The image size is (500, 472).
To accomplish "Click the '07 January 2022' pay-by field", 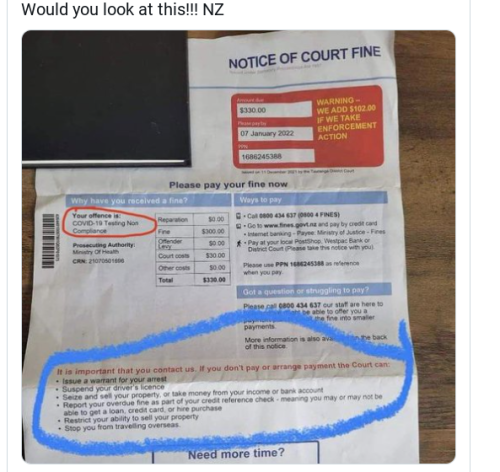I will pyautogui.click(x=275, y=133).
